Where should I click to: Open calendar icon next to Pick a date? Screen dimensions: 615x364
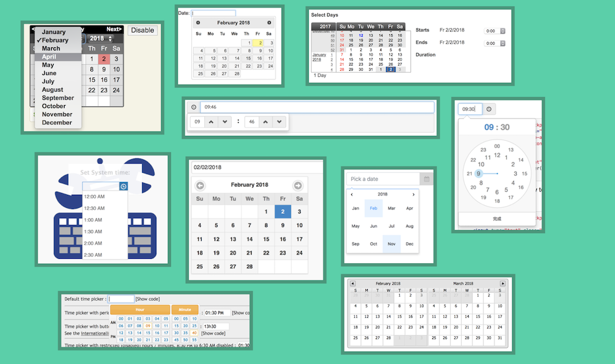[x=427, y=179]
